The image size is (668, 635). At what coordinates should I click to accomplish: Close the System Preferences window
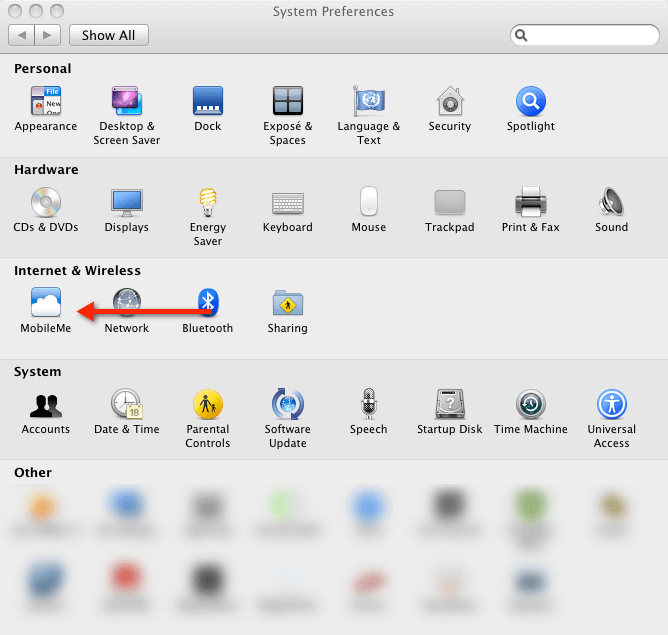pos(15,11)
